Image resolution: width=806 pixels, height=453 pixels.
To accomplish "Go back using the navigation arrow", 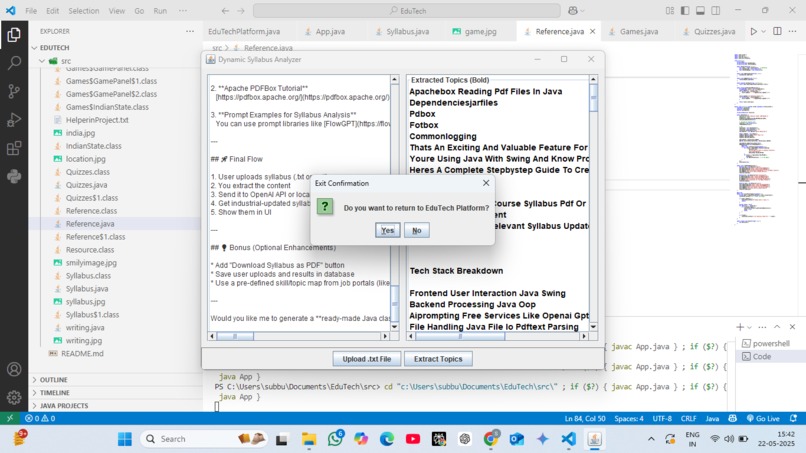I will [x=225, y=10].
